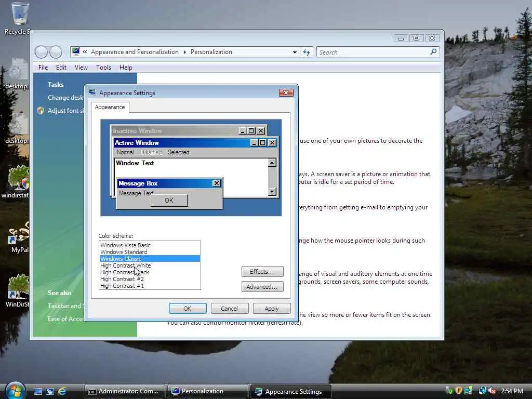The image size is (532, 399).
Task: Click the Effects... button
Action: click(x=262, y=272)
